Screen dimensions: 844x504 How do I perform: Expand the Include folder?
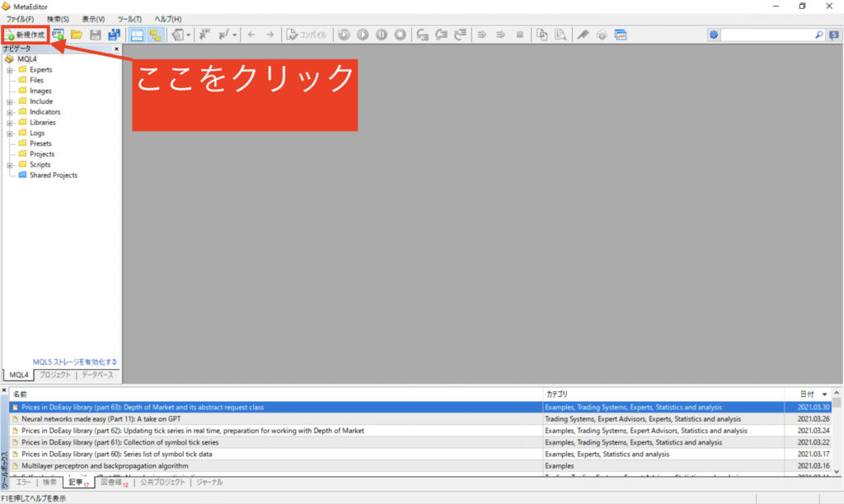point(10,101)
